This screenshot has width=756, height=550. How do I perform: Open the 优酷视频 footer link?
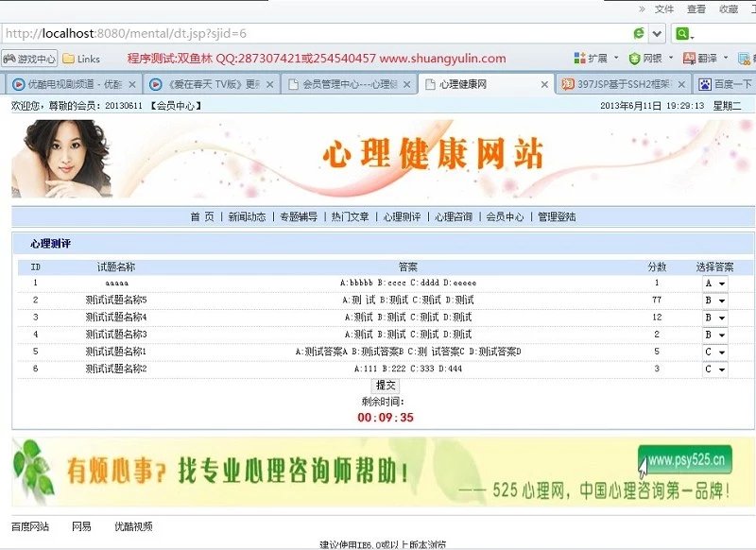click(x=133, y=526)
